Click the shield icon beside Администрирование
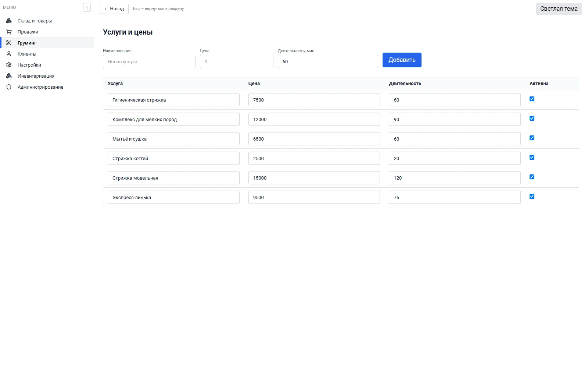This screenshot has height=368, width=588. [x=9, y=87]
